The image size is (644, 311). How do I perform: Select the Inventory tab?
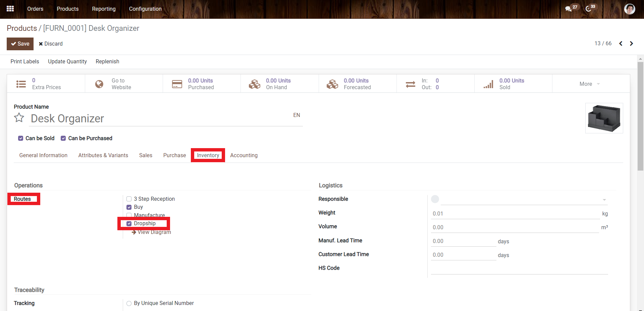click(208, 155)
